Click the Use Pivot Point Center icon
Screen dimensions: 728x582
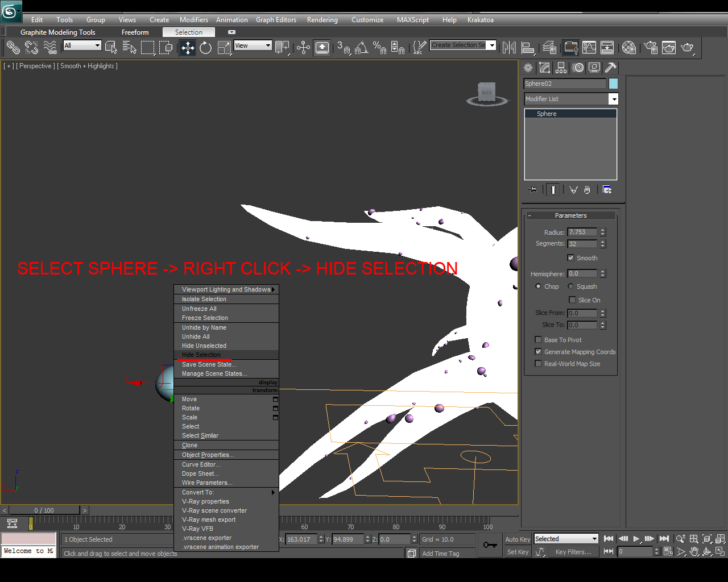click(x=282, y=47)
